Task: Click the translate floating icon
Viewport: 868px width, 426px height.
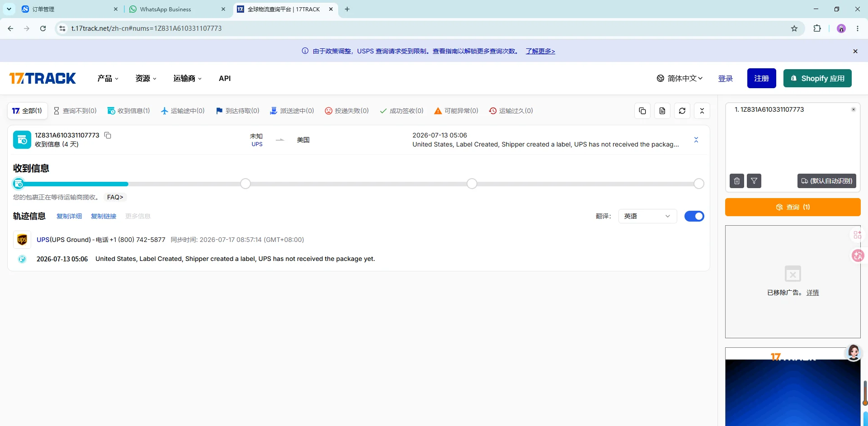Action: pyautogui.click(x=858, y=256)
